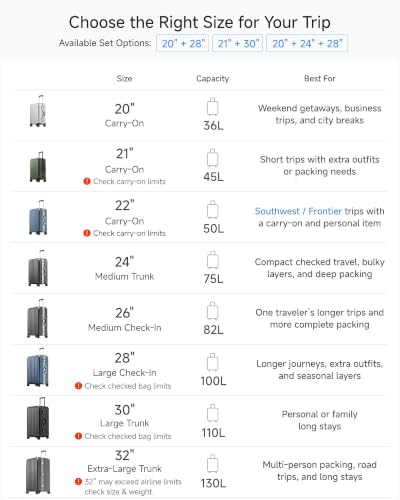The height and width of the screenshot is (500, 400).
Task: Click the silver 20" carry-on suitcase image
Action: coord(38,111)
